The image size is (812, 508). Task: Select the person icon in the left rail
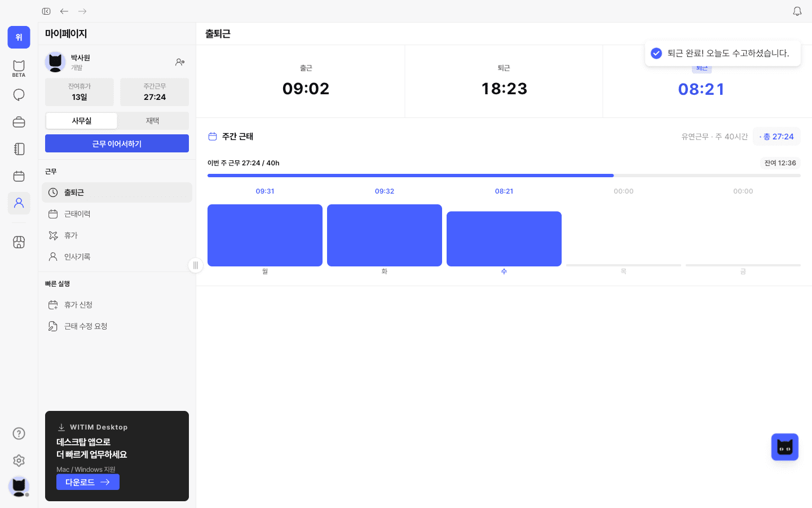coord(19,203)
